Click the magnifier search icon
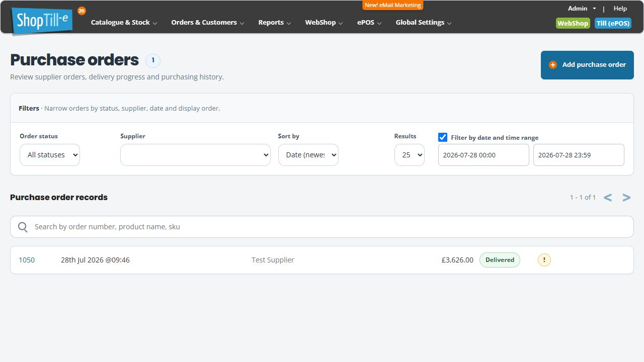The width and height of the screenshot is (644, 362). pos(23,227)
